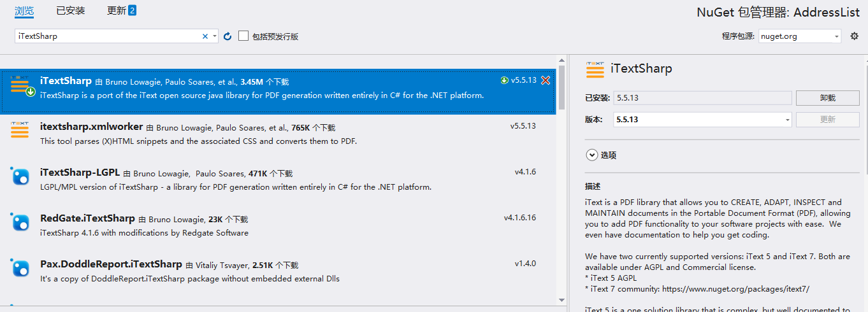Select the iTextSharp-LGPL package title

80,173
